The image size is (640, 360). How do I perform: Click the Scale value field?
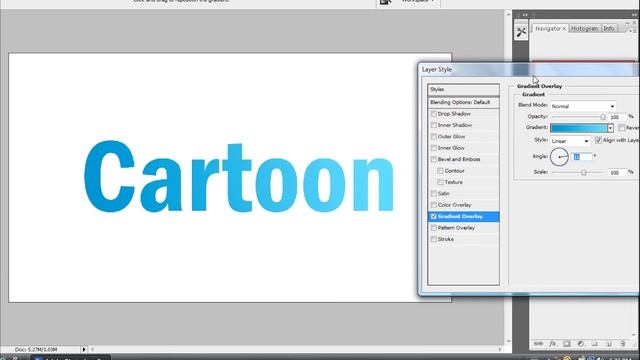pyautogui.click(x=616, y=173)
